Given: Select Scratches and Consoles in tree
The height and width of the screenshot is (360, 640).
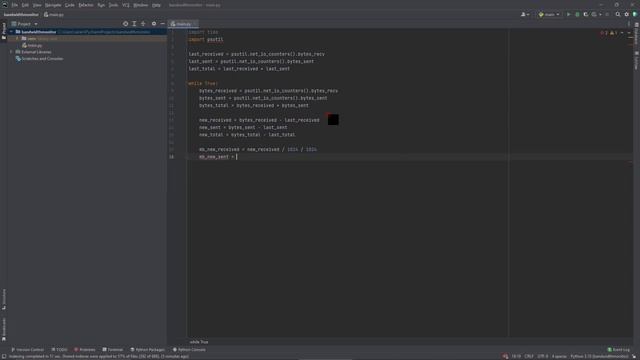Looking at the screenshot, I should coord(40,59).
